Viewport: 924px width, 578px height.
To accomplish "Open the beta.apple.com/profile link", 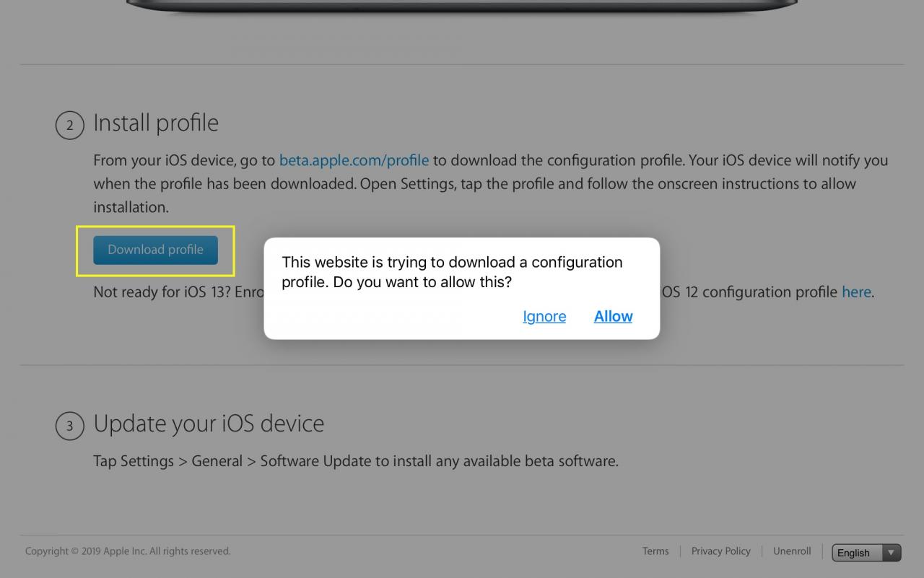I will [354, 160].
